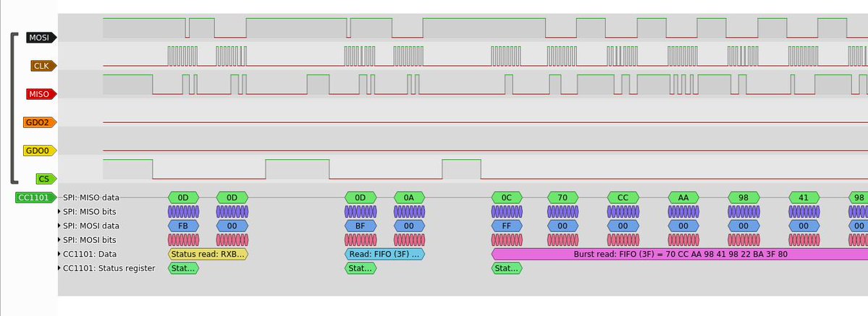Click the AA MISO data annotation
The image size is (868, 316).
683,197
